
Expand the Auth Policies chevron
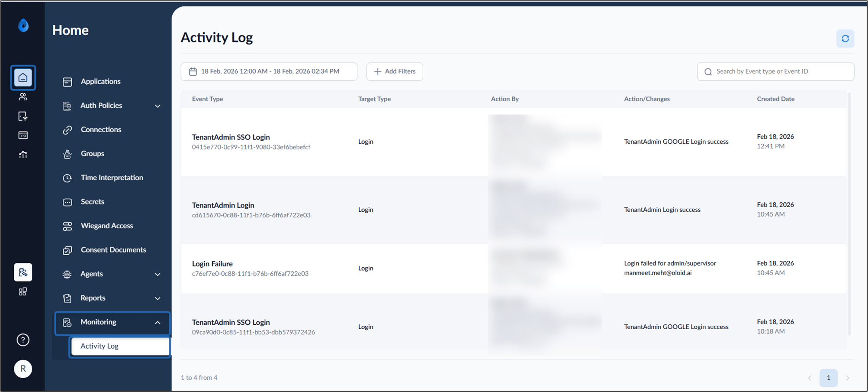158,106
